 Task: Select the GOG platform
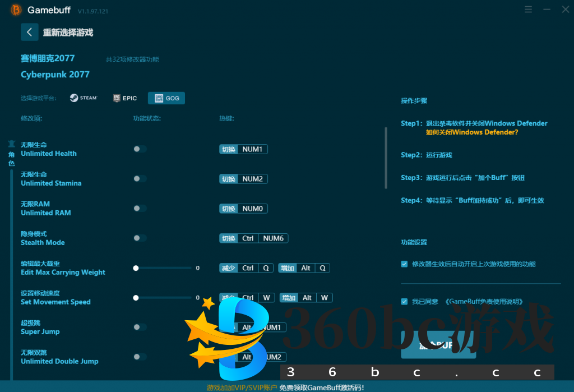click(166, 98)
